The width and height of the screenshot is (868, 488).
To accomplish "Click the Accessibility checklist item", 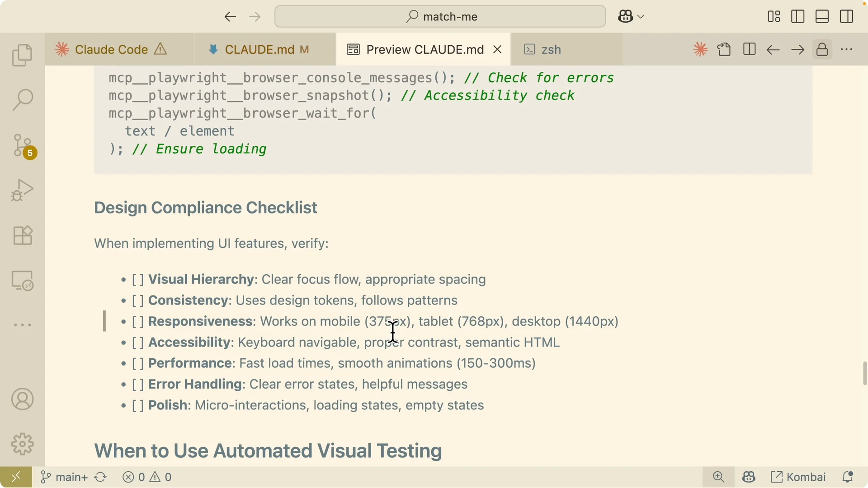I will (x=346, y=343).
